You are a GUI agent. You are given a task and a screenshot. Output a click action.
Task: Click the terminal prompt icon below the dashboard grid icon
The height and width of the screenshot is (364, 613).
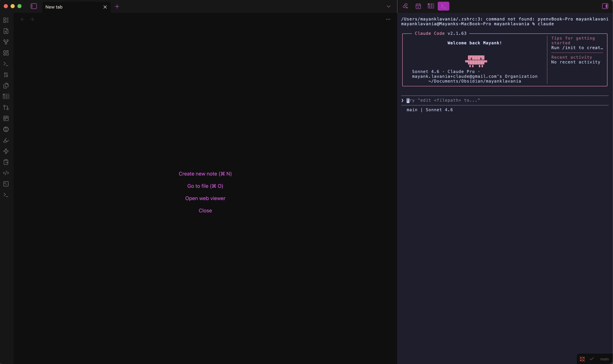(6, 64)
